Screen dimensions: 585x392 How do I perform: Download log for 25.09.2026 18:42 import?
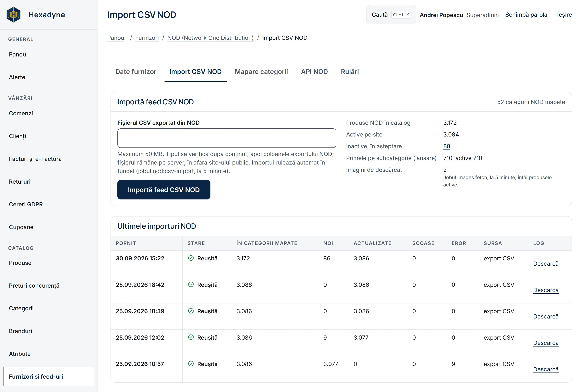546,290
